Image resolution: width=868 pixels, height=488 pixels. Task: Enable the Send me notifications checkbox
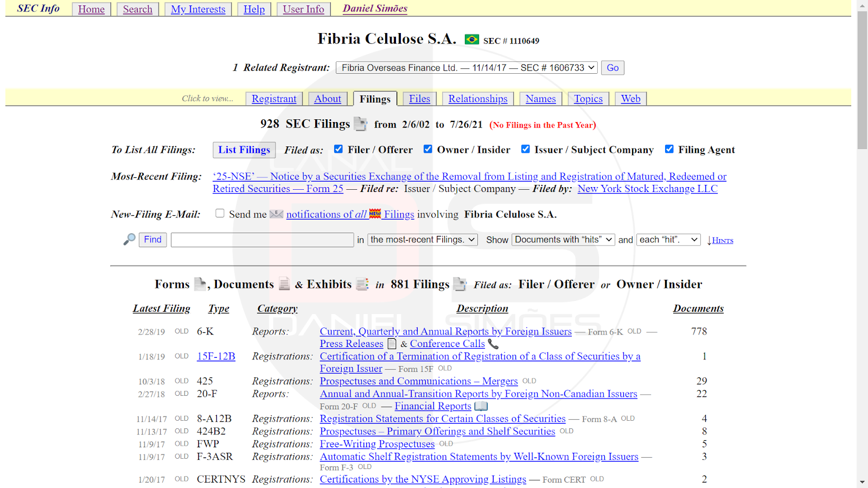click(x=220, y=213)
